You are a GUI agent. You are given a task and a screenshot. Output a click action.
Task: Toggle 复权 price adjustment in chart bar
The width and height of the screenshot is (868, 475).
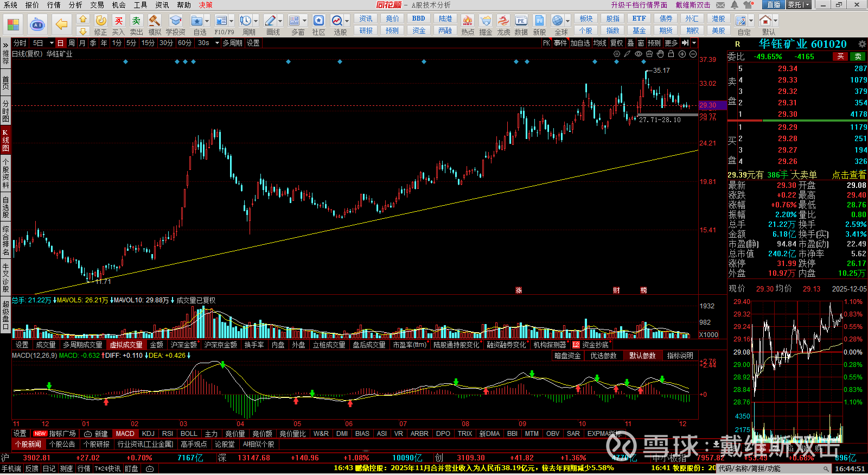(x=616, y=43)
